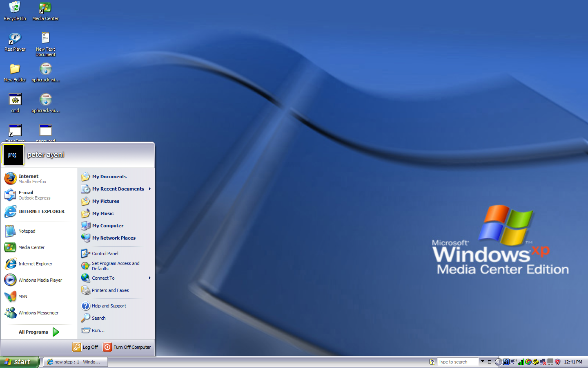Click the green signal bars tray icon
The image size is (588, 368).
pyautogui.click(x=521, y=362)
